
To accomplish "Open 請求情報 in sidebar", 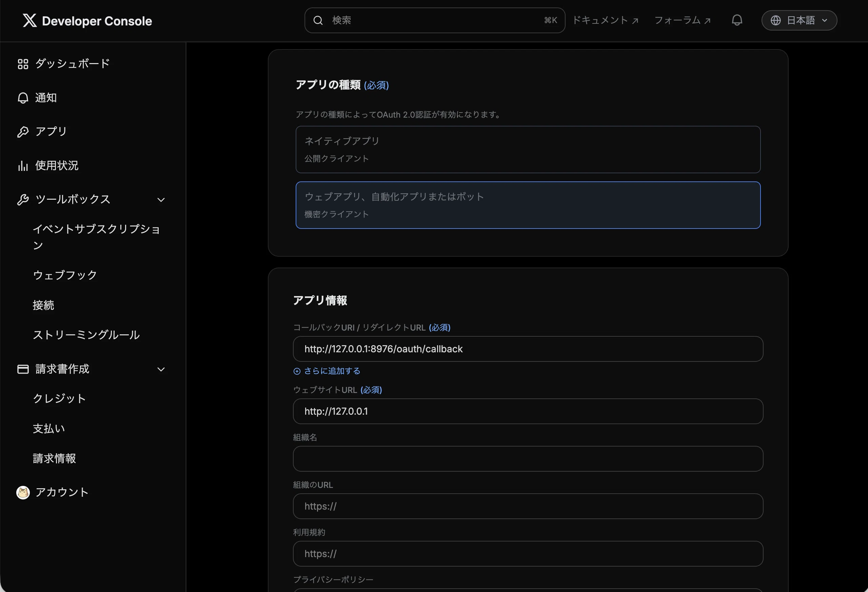I will [x=55, y=458].
